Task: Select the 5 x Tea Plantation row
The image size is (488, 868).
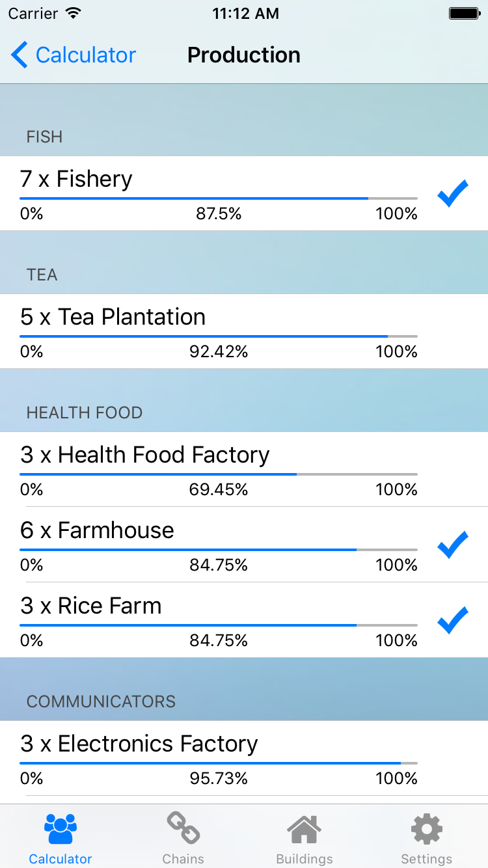Action: (244, 331)
